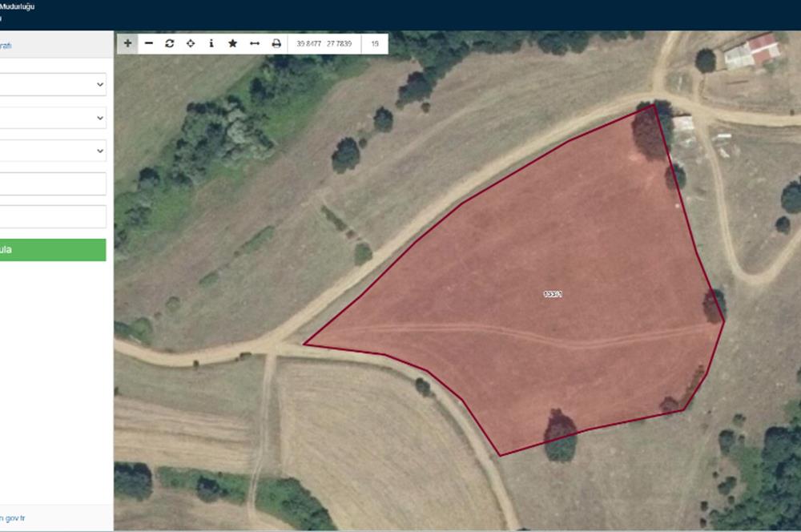
Task: Click the green query button
Action: pos(53,250)
